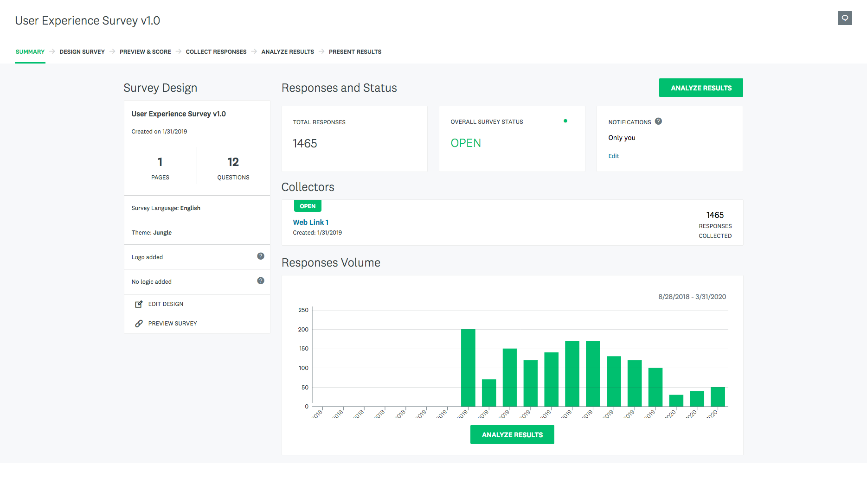Click the Theme: Jungle row
867x504 pixels.
197,232
